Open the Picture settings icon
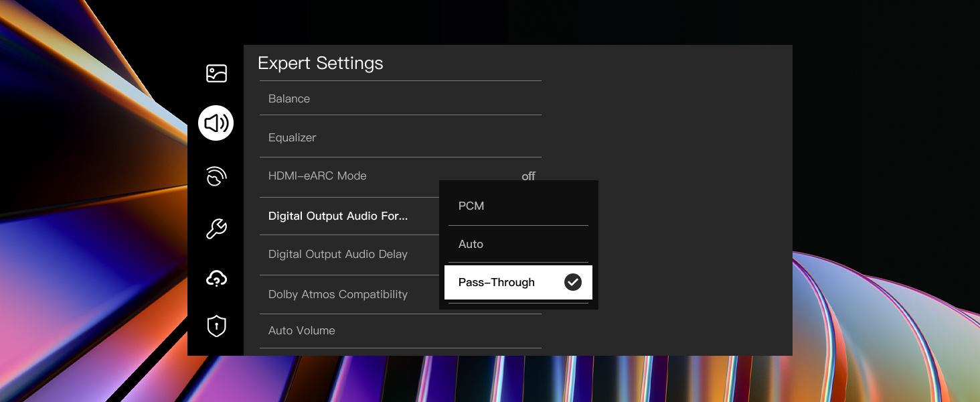980x402 pixels. pos(216,73)
